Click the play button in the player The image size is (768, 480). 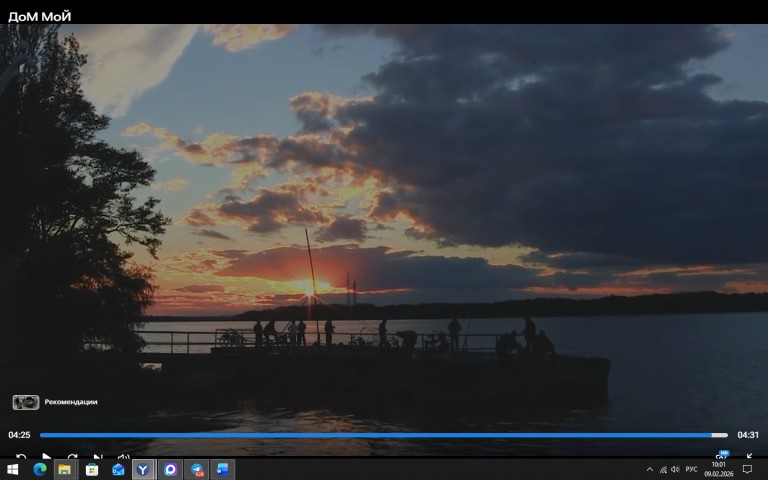click(46, 456)
